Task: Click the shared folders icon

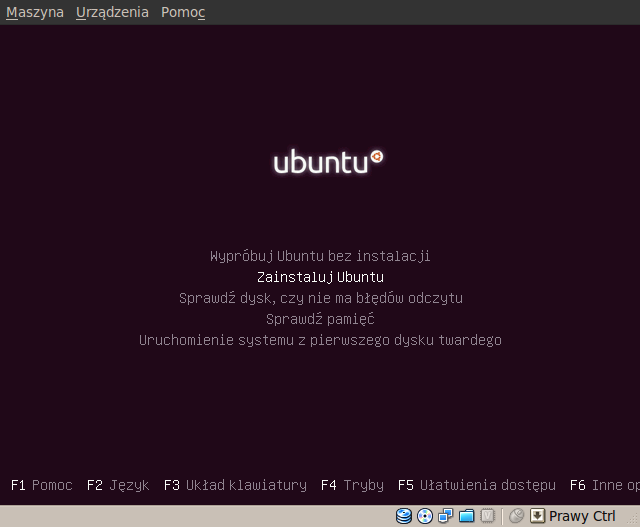Action: point(467,516)
